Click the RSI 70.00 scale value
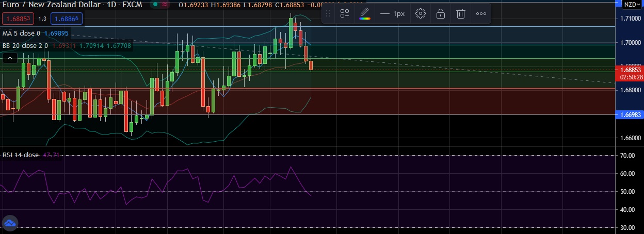Image resolution: width=644 pixels, height=234 pixels. click(x=627, y=155)
